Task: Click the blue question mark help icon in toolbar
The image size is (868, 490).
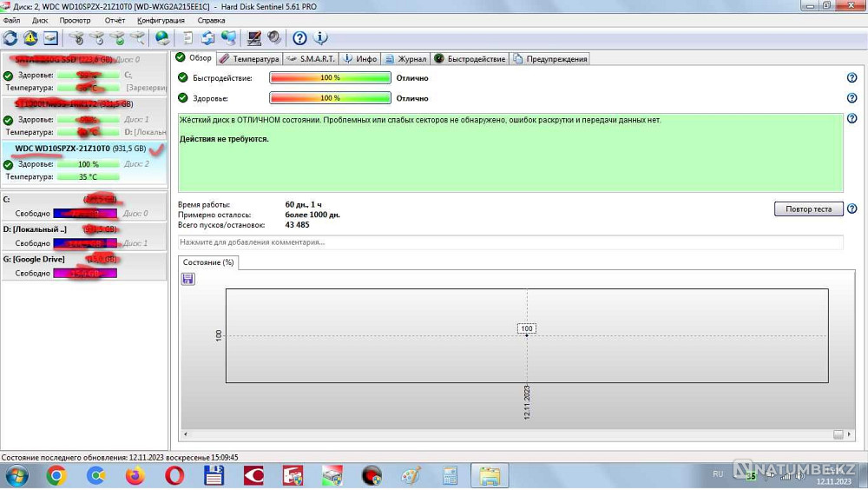Action: [x=299, y=37]
